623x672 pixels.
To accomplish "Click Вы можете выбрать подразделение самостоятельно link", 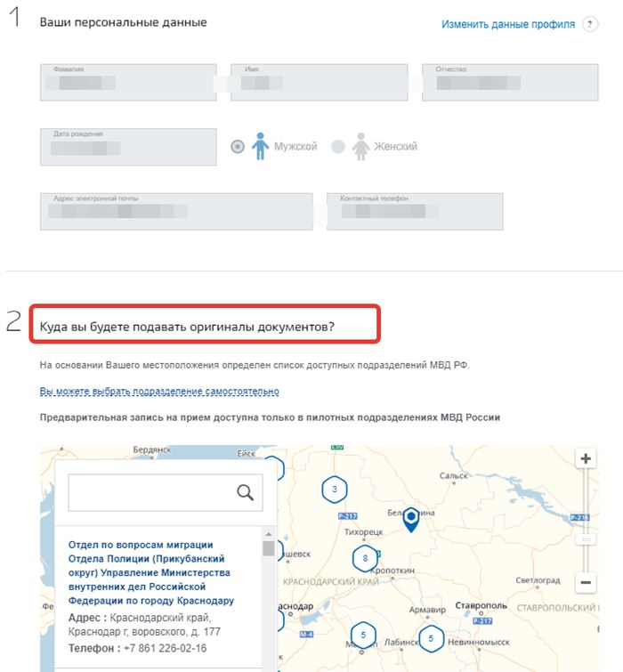I will (159, 392).
